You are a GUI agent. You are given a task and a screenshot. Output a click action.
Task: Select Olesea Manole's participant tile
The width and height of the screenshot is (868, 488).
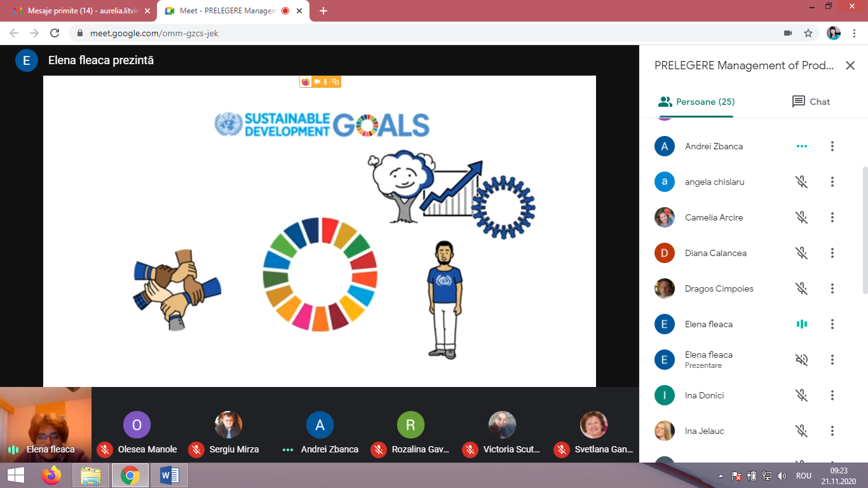coord(137,424)
